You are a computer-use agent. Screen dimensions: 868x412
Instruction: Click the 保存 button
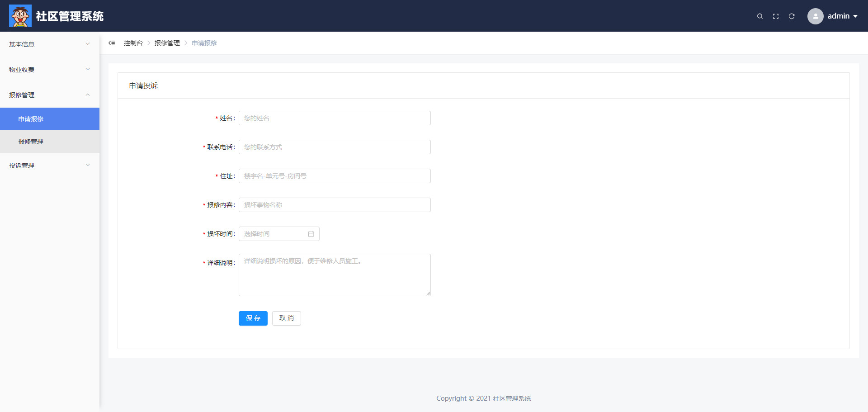[x=253, y=318]
